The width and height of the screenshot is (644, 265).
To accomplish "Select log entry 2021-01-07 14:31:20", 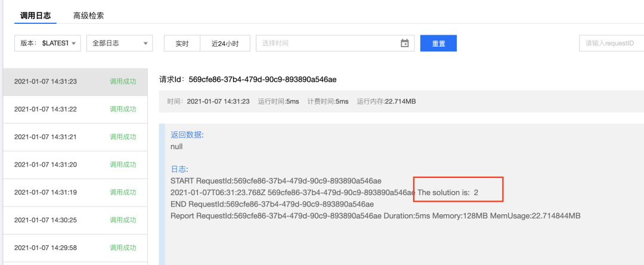I will click(75, 165).
